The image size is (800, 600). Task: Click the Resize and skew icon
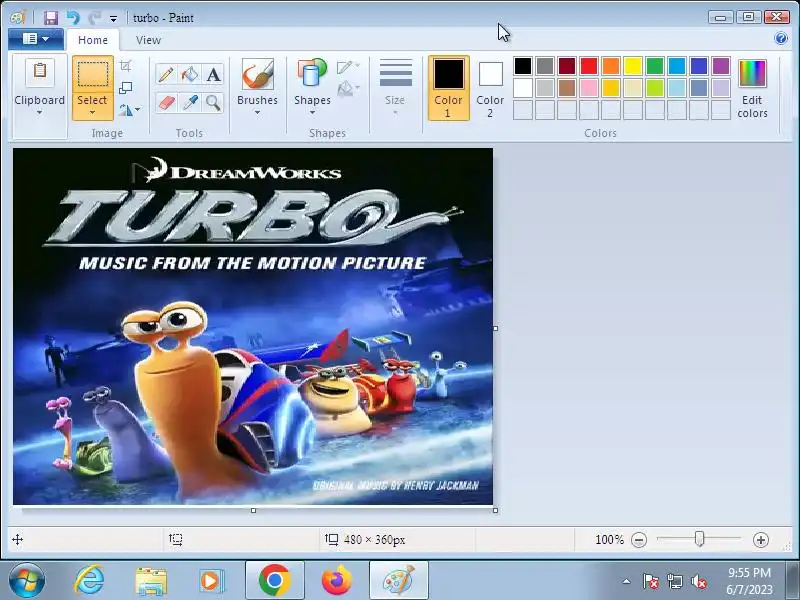pos(125,88)
